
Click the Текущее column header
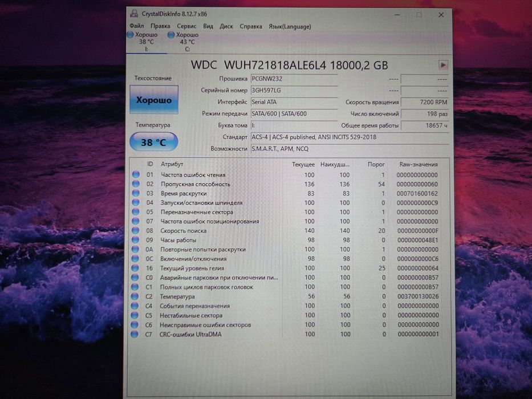point(303,164)
